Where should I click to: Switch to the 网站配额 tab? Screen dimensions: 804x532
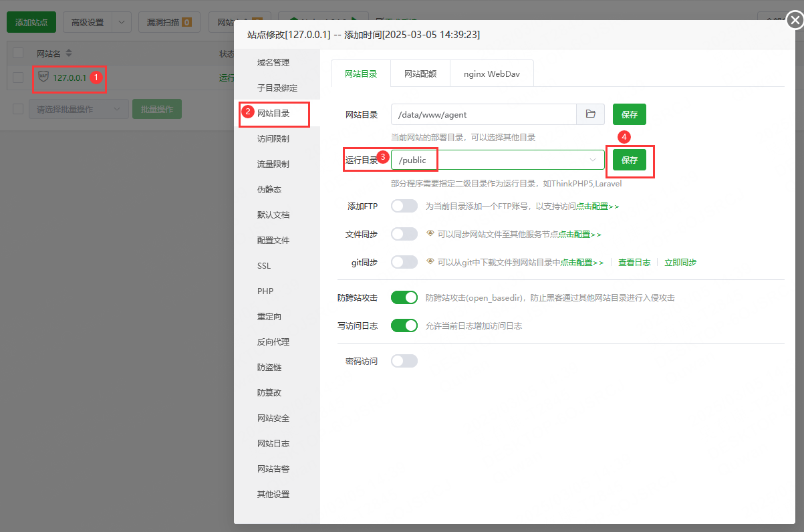click(420, 73)
